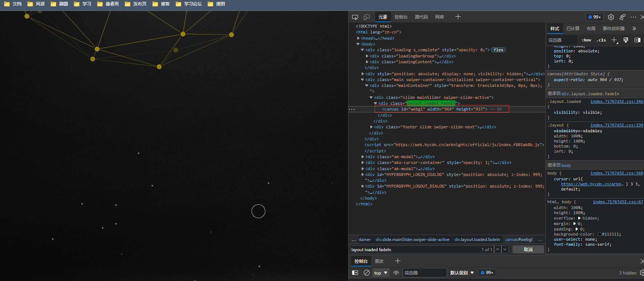Expand the footer slide div node

click(371, 127)
